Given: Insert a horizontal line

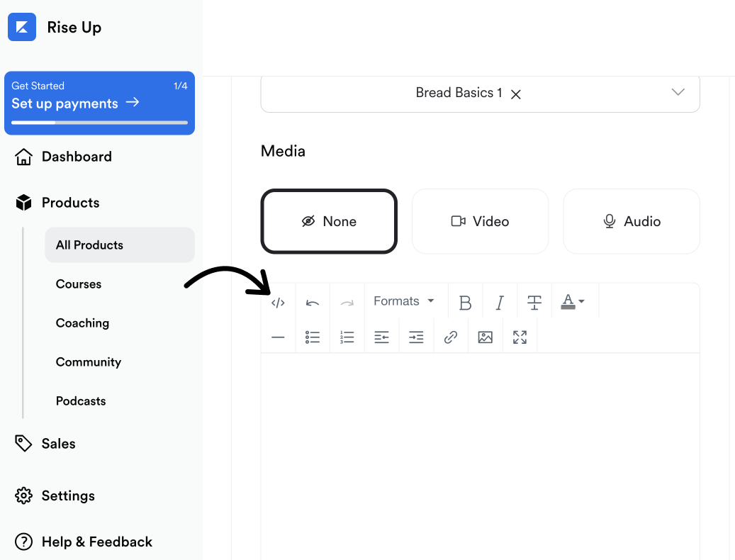Looking at the screenshot, I should pos(278,337).
